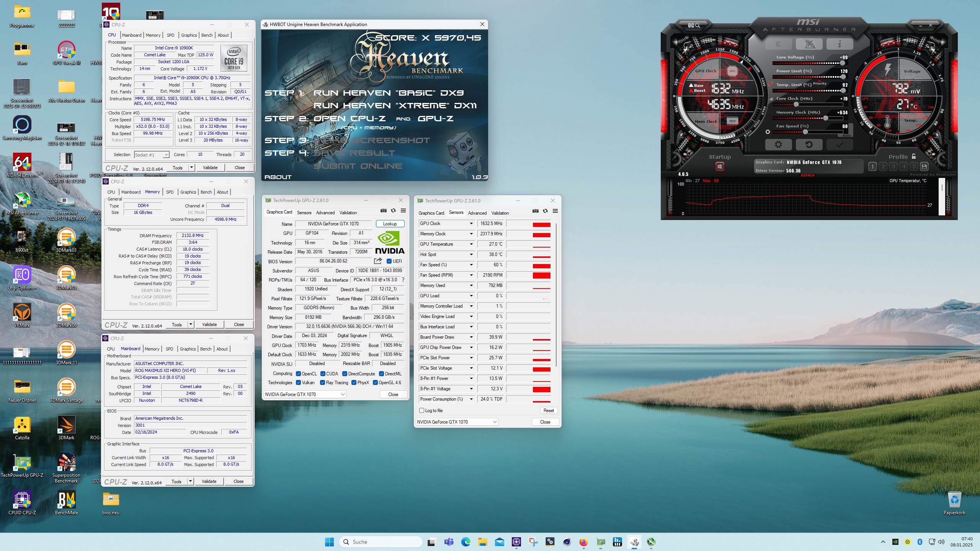Click the Kombustor K button in Afterburner
Image resolution: width=980 pixels, height=551 pixels.
click(x=778, y=44)
